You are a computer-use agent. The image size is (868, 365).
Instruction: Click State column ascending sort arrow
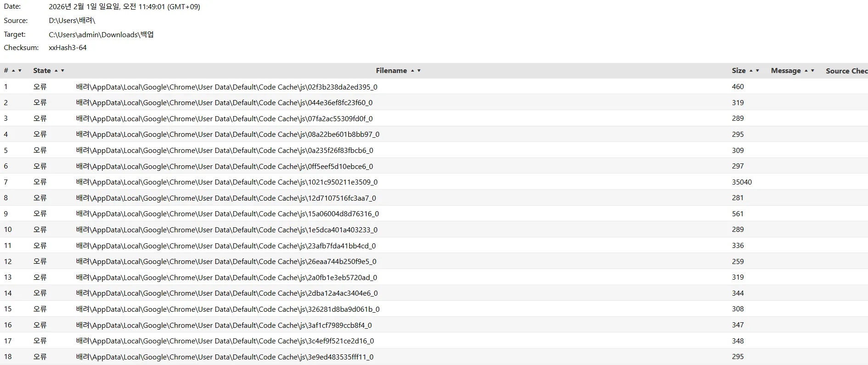[x=56, y=71]
